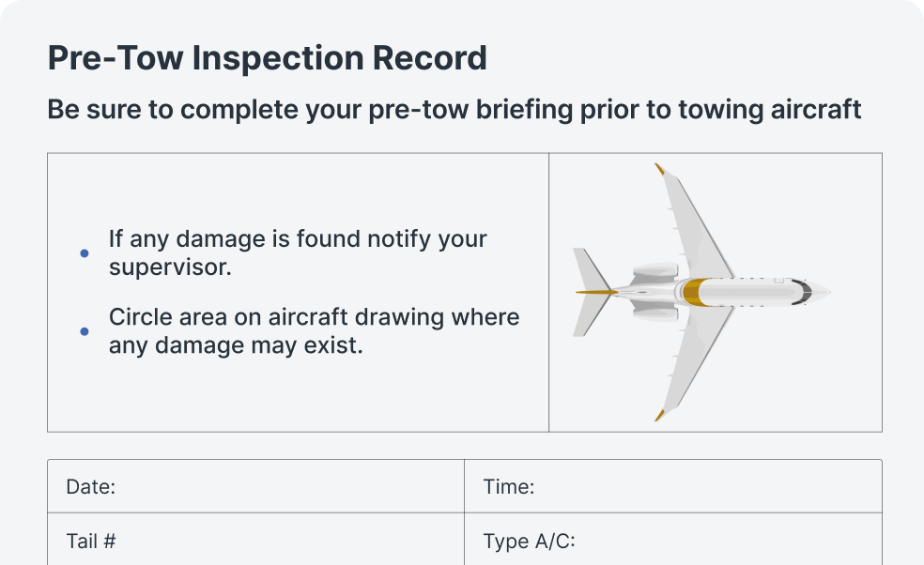This screenshot has width=924, height=565.
Task: Click the aircraft cockpit windshield
Action: click(x=802, y=292)
